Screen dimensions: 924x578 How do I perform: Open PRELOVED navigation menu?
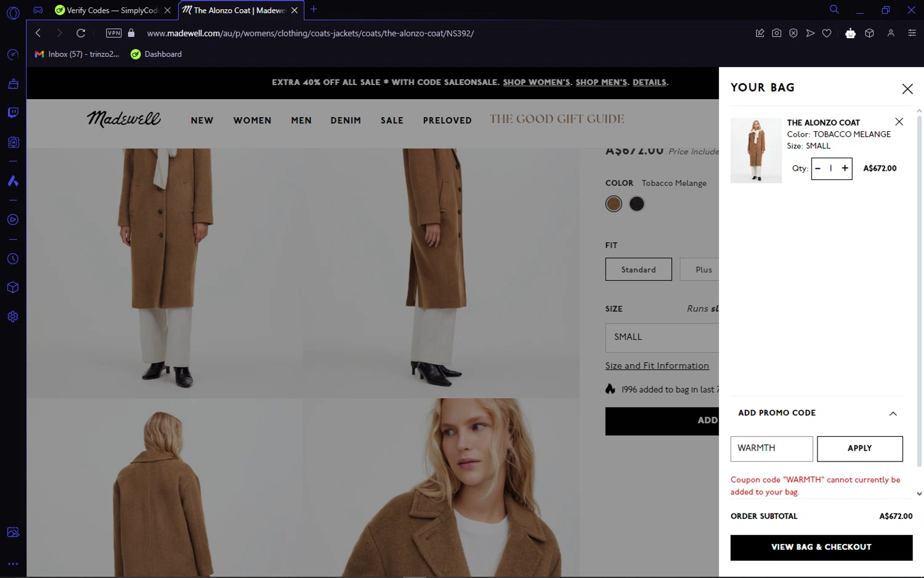coord(447,121)
